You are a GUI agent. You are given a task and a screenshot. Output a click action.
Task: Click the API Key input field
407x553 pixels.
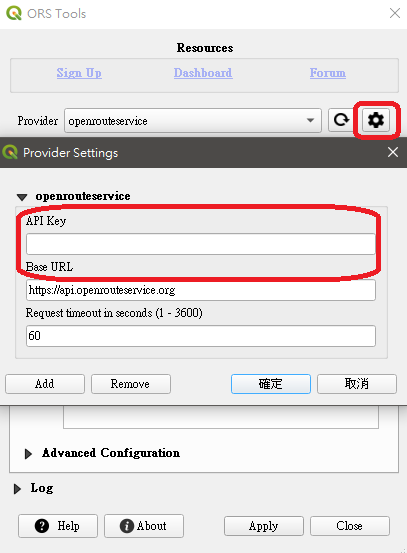point(201,244)
